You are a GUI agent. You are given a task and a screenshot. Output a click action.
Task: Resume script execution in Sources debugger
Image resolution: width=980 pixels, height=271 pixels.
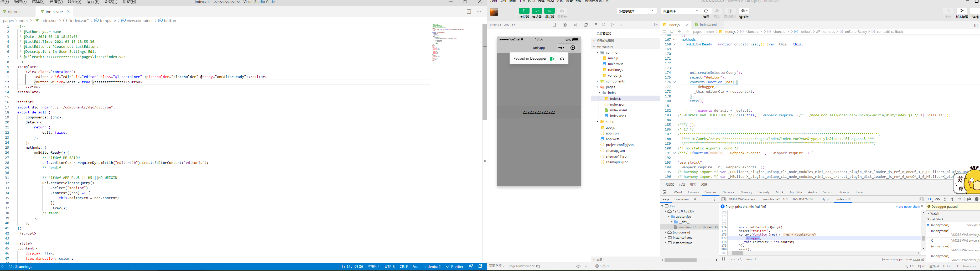[x=930, y=199]
